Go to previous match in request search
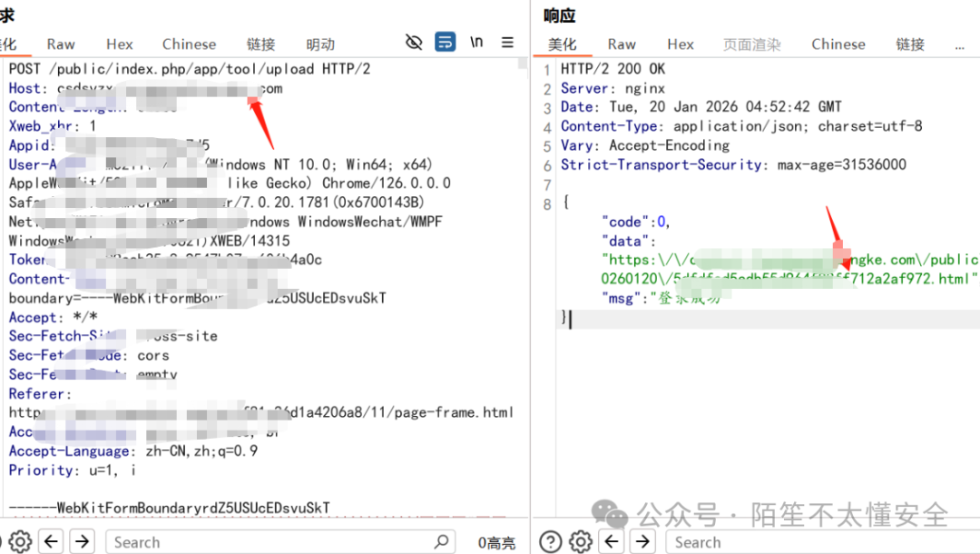 pyautogui.click(x=51, y=541)
